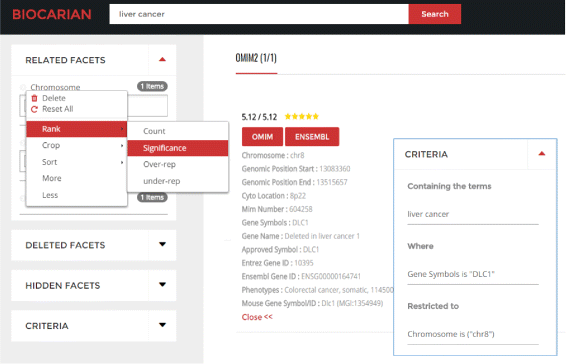Expand the left Criteria panel
Image resolution: width=566 pixels, height=364 pixels.
(162, 325)
